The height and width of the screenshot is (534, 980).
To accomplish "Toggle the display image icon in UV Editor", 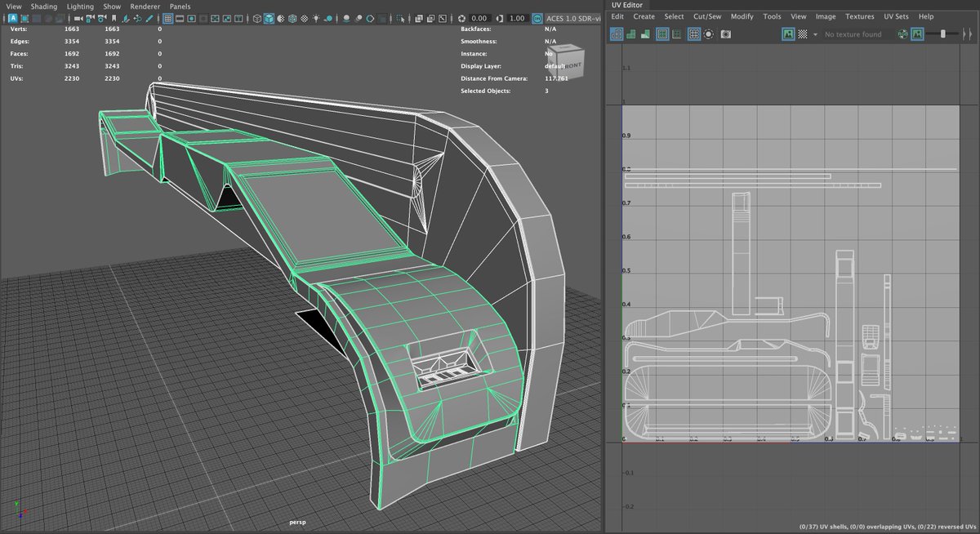I will (x=789, y=34).
